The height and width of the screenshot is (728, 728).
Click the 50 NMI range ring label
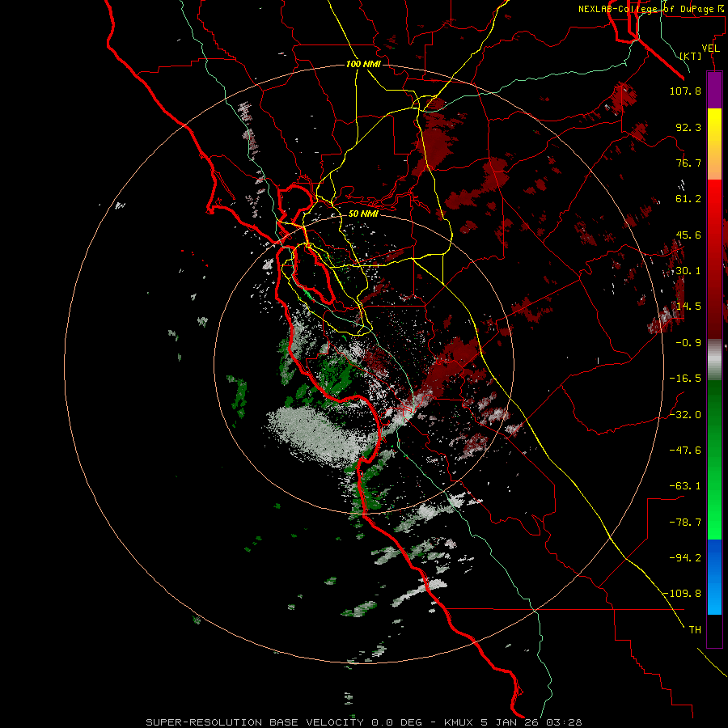pyautogui.click(x=363, y=214)
